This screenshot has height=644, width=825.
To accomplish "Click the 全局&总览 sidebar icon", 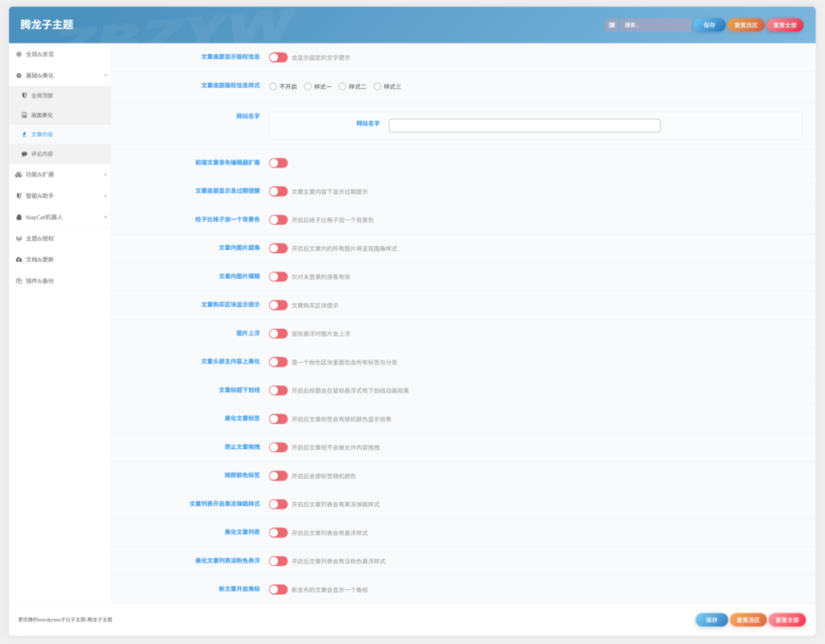I will pos(19,54).
